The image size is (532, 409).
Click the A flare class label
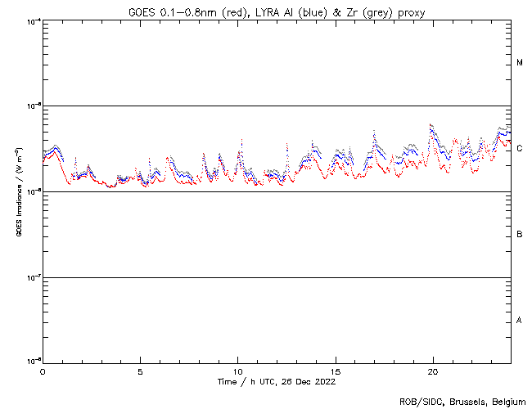(520, 320)
